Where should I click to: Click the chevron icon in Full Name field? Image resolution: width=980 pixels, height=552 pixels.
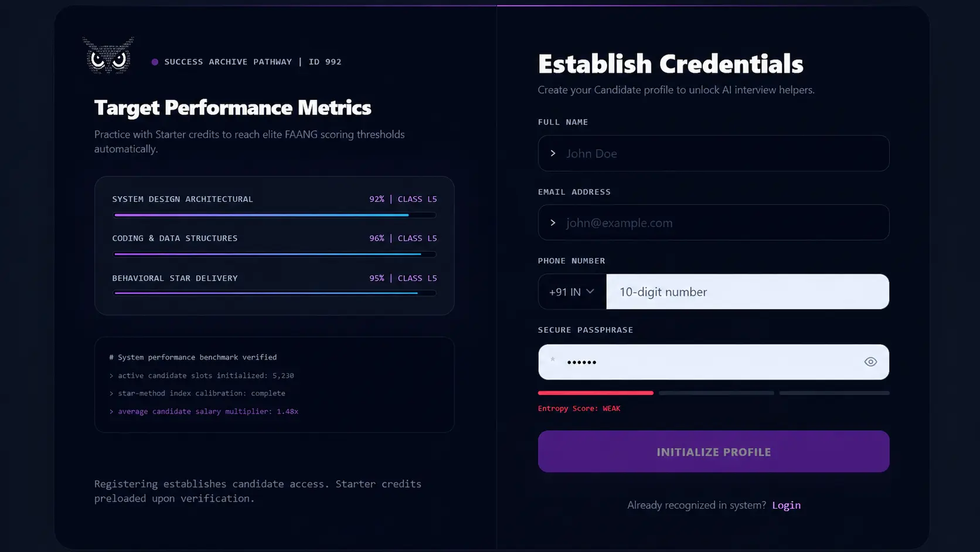tap(553, 153)
